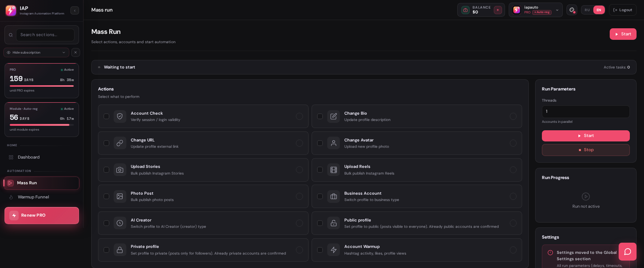The width and height of the screenshot is (644, 268).
Task: Click the Settings notice alert icon
Action: tap(550, 253)
